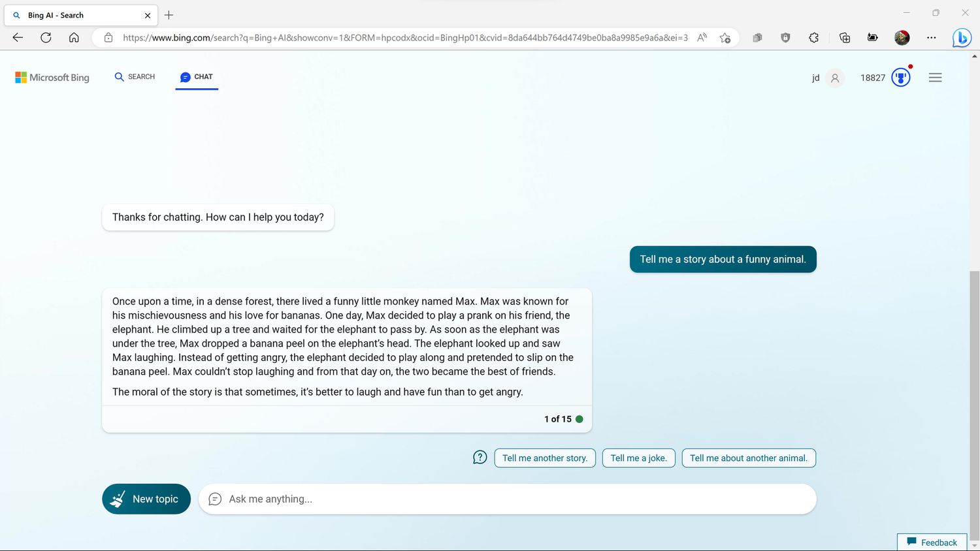980x551 pixels.
Task: Click the Microsoft Bing logo
Action: click(x=52, y=78)
